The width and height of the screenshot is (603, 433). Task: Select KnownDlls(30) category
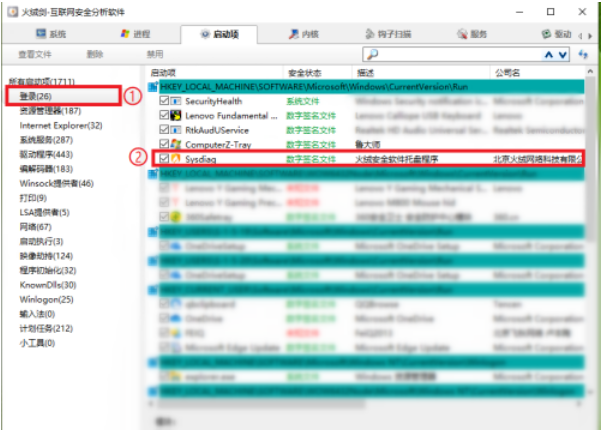coord(48,285)
